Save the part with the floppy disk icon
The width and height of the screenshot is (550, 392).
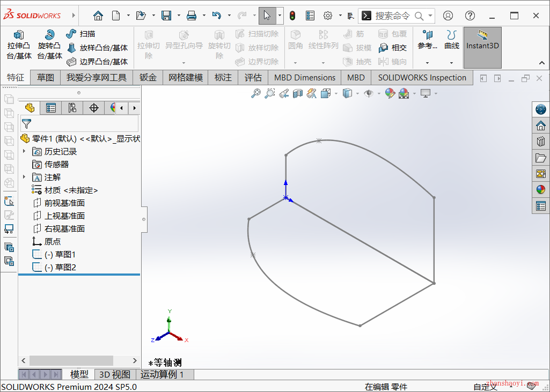166,16
